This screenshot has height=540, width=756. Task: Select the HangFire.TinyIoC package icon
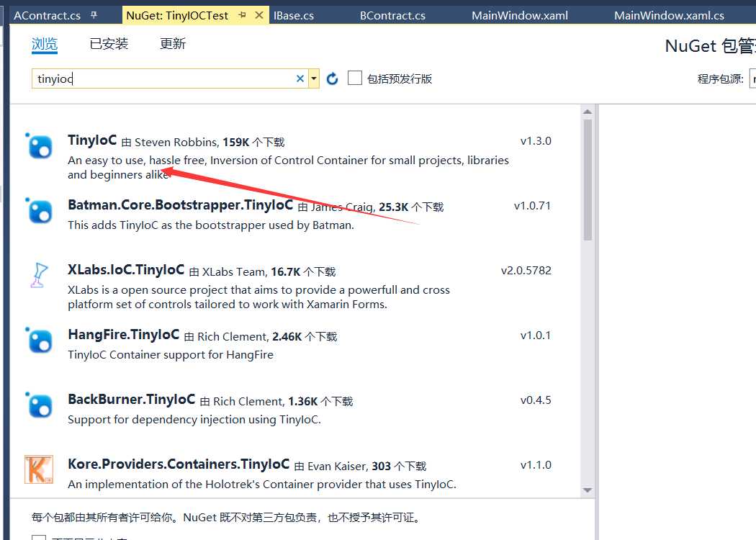click(39, 341)
